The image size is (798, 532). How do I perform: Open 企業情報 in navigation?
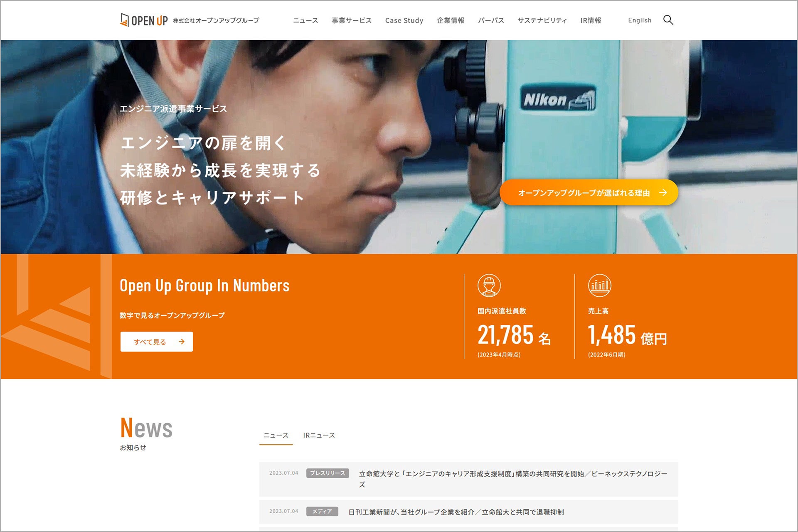451,20
